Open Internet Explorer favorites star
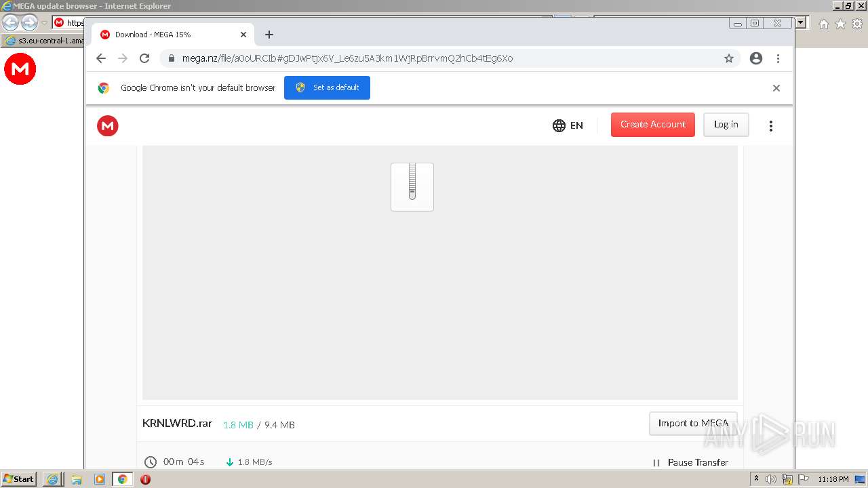 click(x=840, y=24)
